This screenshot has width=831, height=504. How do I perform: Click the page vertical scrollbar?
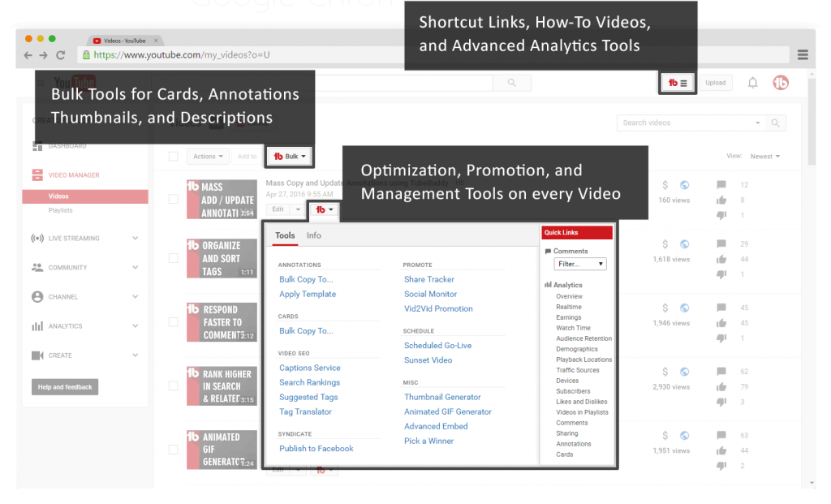812,122
